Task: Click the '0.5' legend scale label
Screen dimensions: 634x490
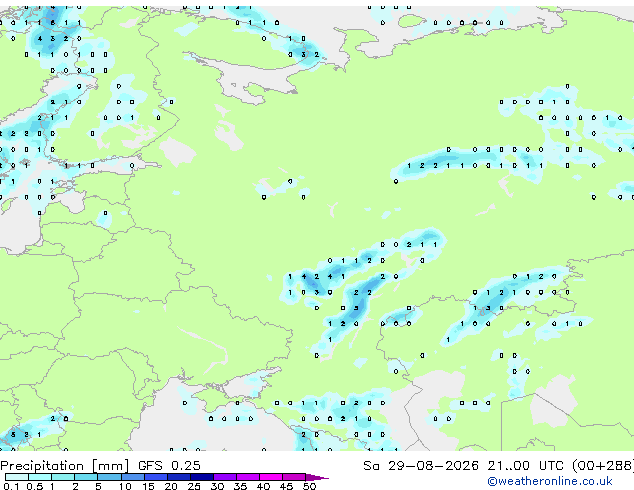Action: [34, 486]
